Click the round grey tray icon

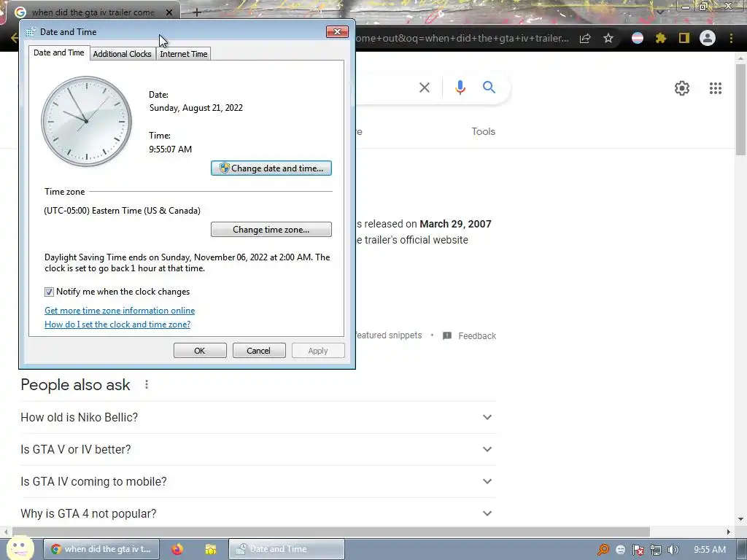620,550
